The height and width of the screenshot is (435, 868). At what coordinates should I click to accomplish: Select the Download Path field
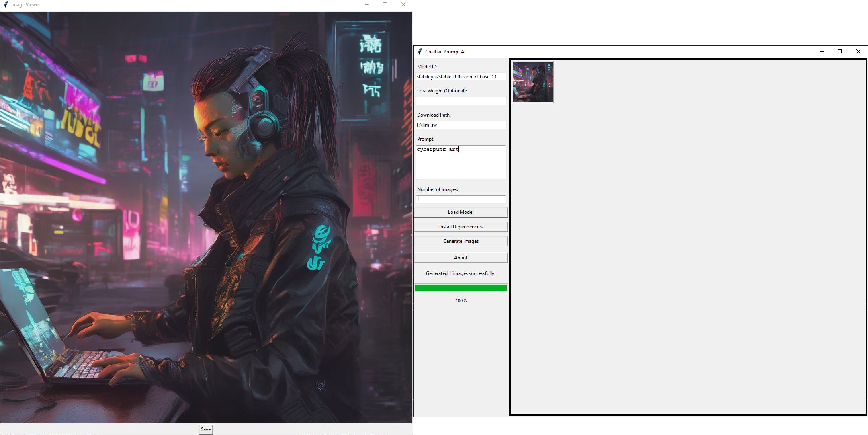[x=460, y=124]
